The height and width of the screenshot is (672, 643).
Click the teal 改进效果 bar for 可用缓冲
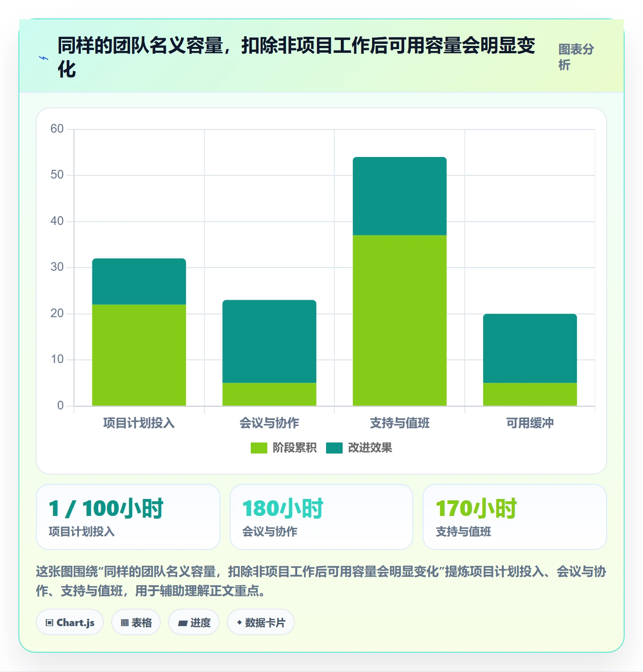[530, 348]
